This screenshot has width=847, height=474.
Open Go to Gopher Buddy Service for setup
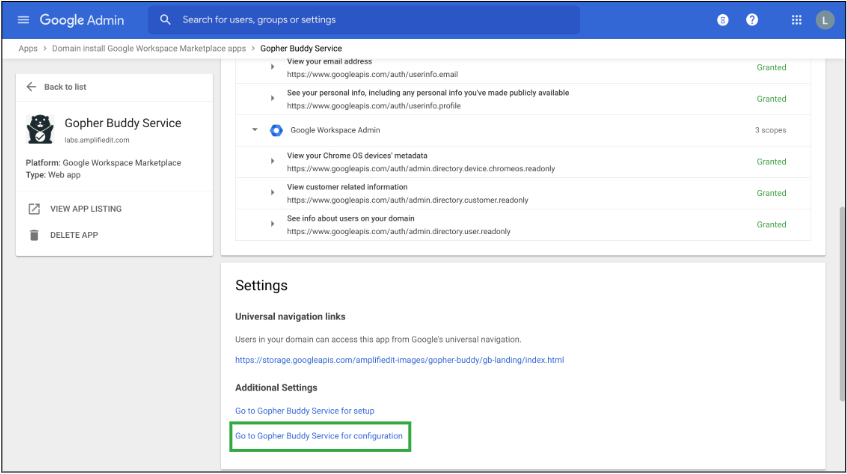[305, 411]
